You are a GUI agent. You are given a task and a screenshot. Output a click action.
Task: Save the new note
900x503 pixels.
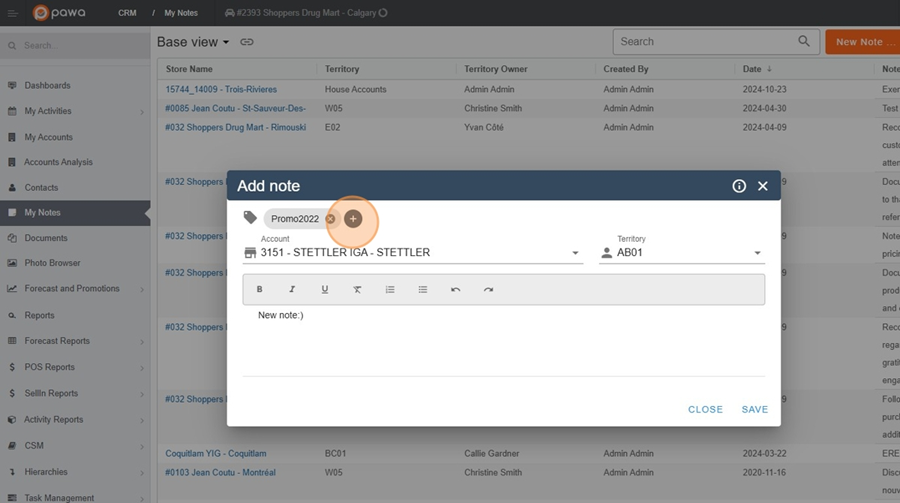click(x=754, y=409)
